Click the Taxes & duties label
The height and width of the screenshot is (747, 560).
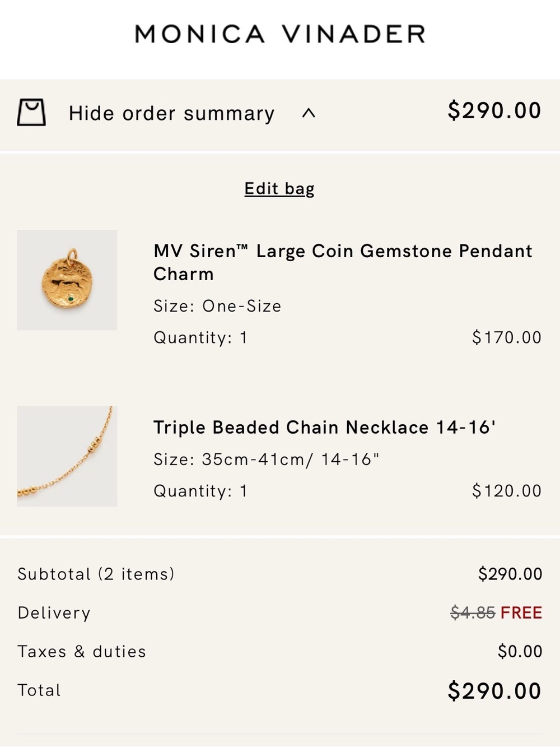tap(82, 652)
